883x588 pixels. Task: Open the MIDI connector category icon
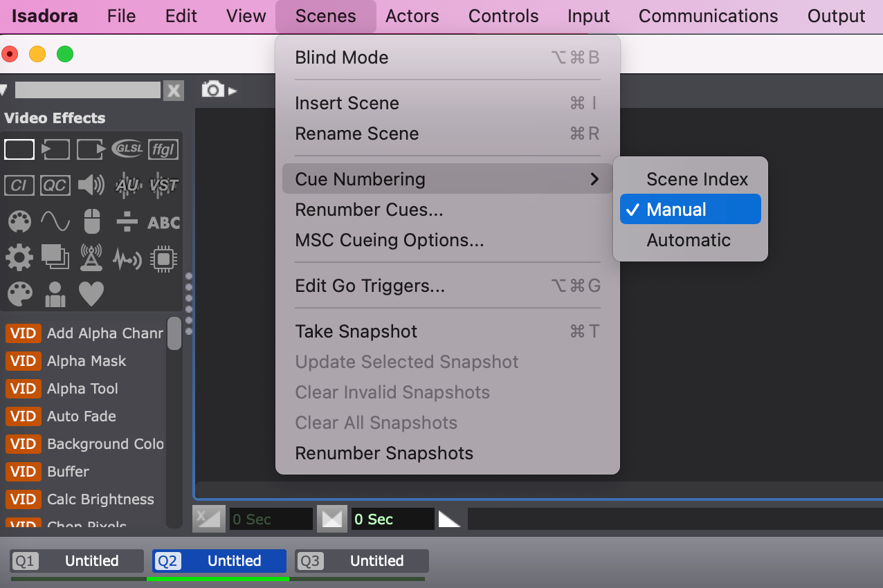point(19,222)
